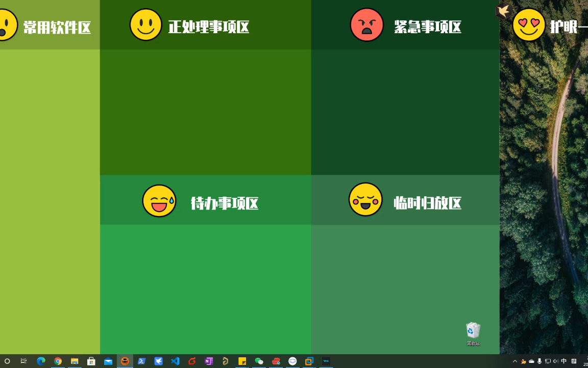Open the volume control in the tray
Image resolution: width=588 pixels, height=368 pixels.
pos(556,361)
